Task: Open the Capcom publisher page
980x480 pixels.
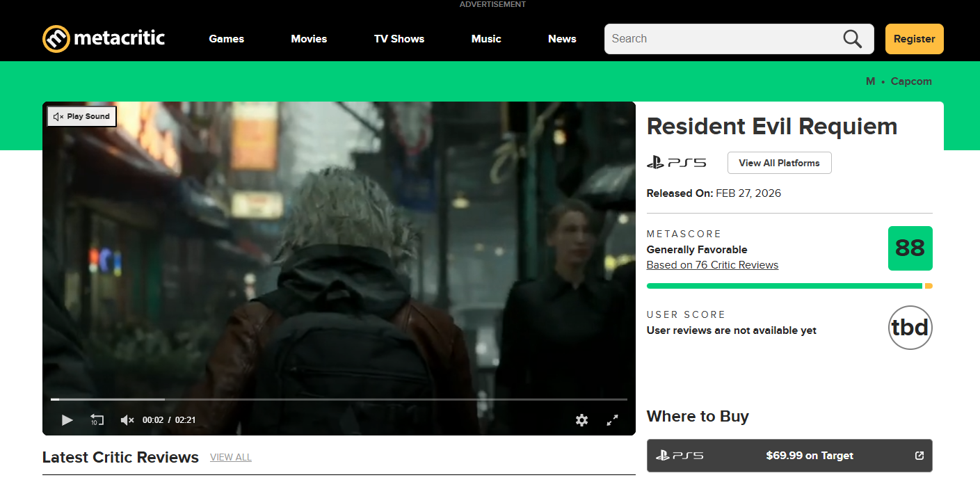Action: [911, 81]
